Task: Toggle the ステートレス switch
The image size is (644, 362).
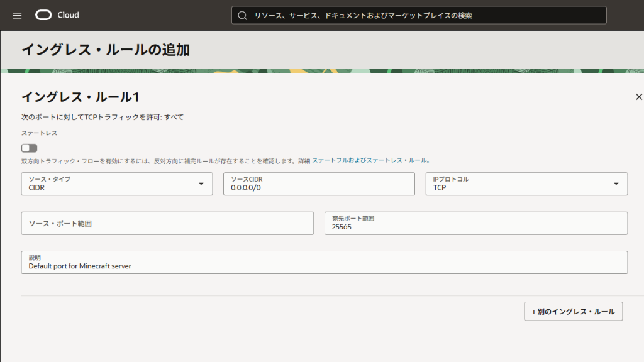Action: click(29, 148)
